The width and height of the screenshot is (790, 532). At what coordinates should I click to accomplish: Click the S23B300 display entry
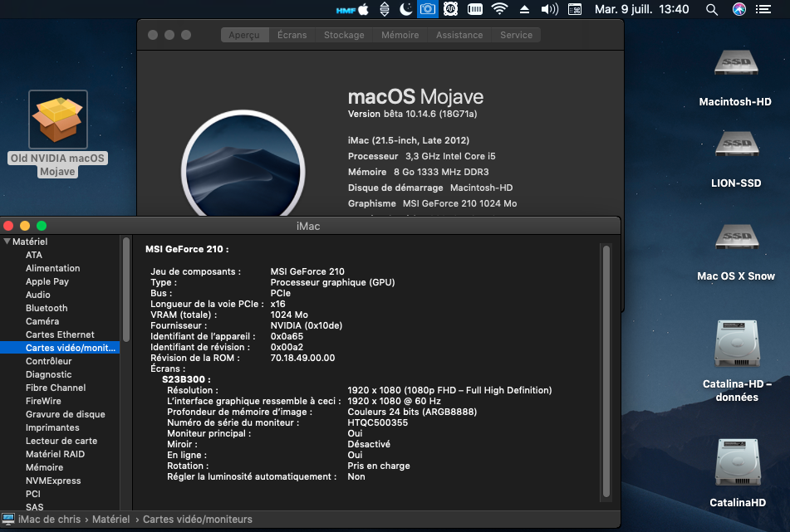186,379
